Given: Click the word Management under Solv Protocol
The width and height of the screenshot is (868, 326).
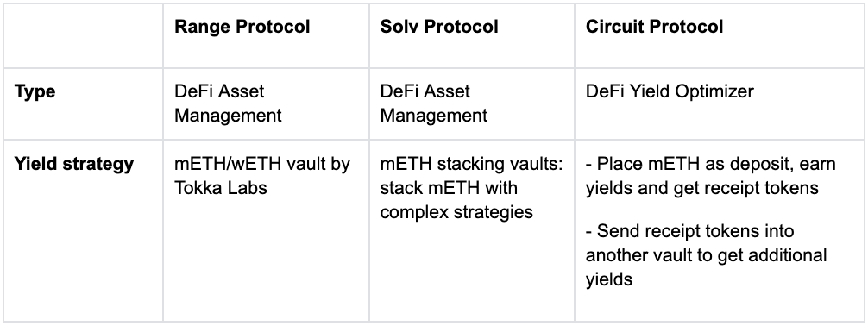Looking at the screenshot, I should pyautogui.click(x=434, y=115).
